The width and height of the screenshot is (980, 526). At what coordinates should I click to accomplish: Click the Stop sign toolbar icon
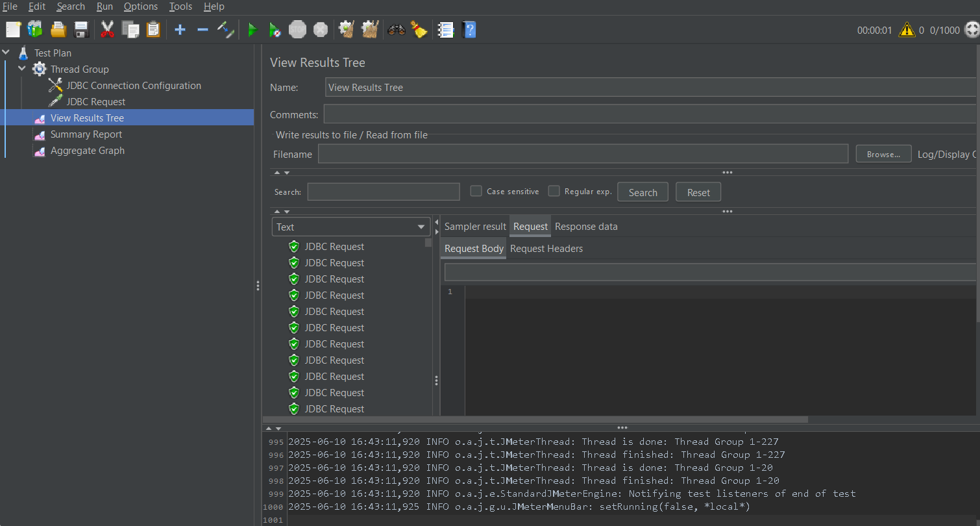pos(297,29)
